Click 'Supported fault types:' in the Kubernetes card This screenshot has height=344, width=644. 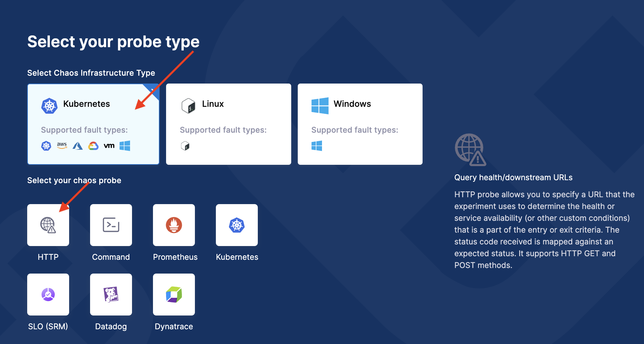click(x=85, y=130)
